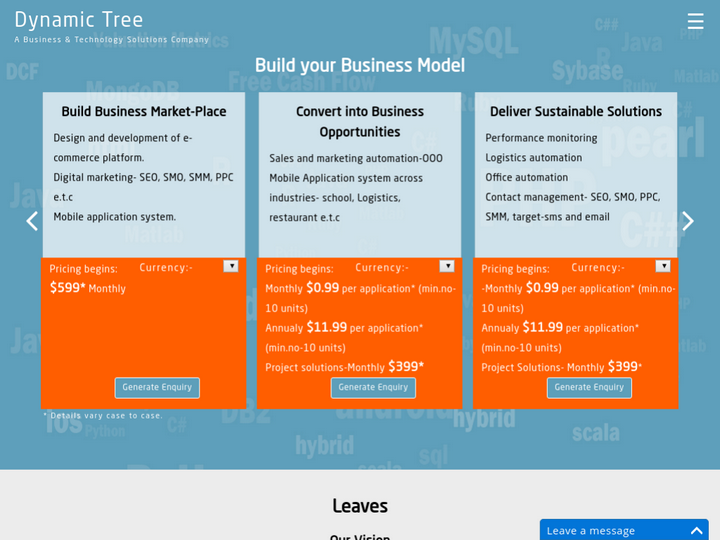This screenshot has height=540, width=720.
Task: Go to previous slide with left arrow
Action: point(32,221)
